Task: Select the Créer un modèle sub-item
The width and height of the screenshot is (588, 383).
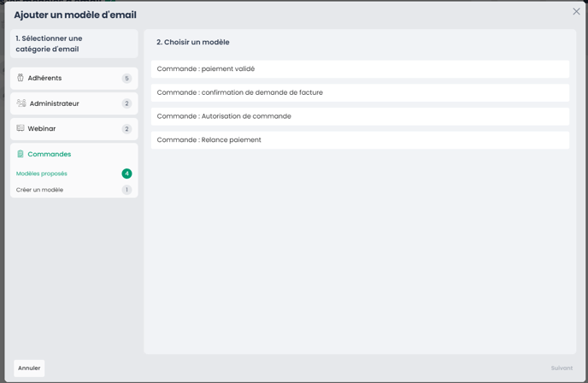Action: [x=40, y=190]
